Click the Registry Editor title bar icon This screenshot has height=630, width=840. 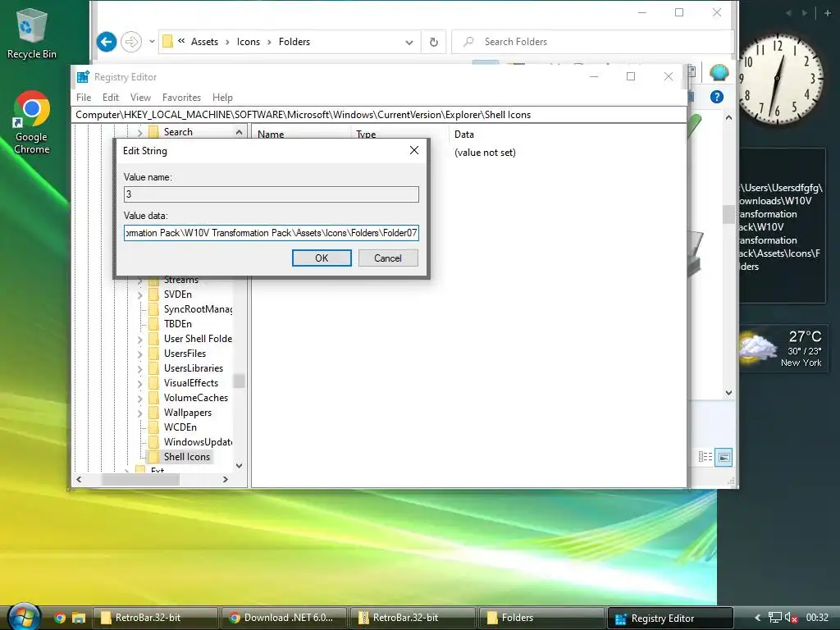83,76
